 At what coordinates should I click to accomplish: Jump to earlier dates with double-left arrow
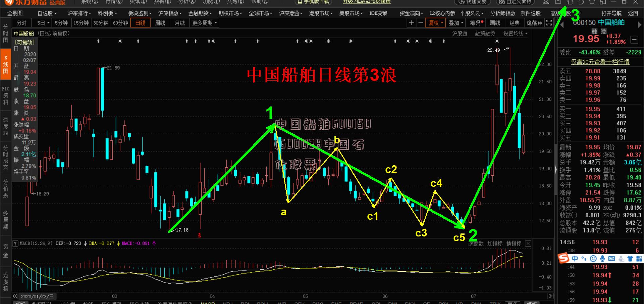pyautogui.click(x=15, y=296)
